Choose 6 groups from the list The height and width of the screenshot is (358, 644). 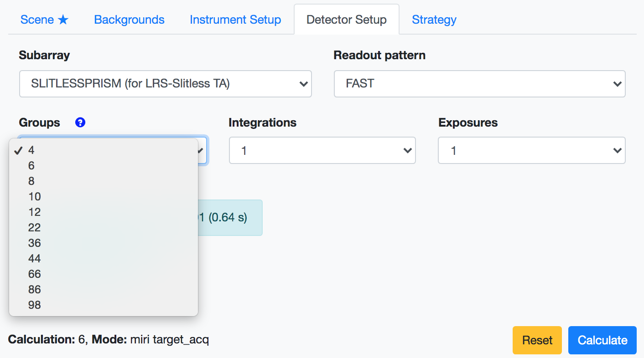[31, 166]
